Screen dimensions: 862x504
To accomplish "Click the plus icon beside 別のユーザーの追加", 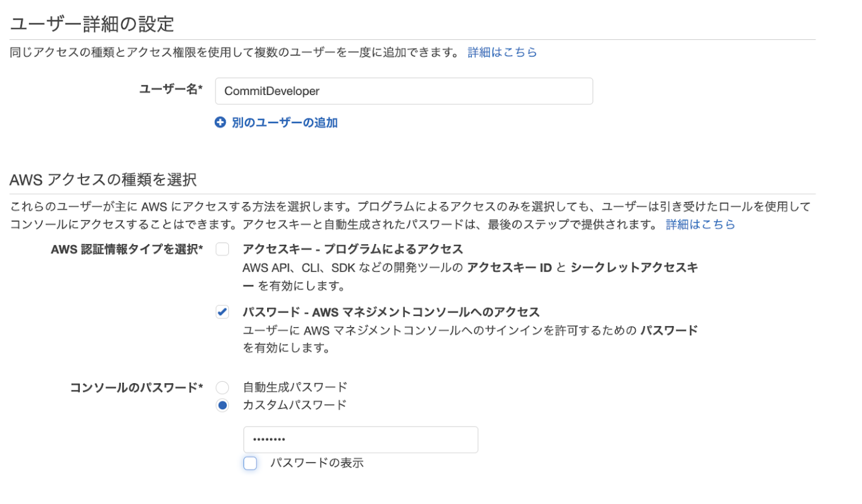I will [x=219, y=122].
